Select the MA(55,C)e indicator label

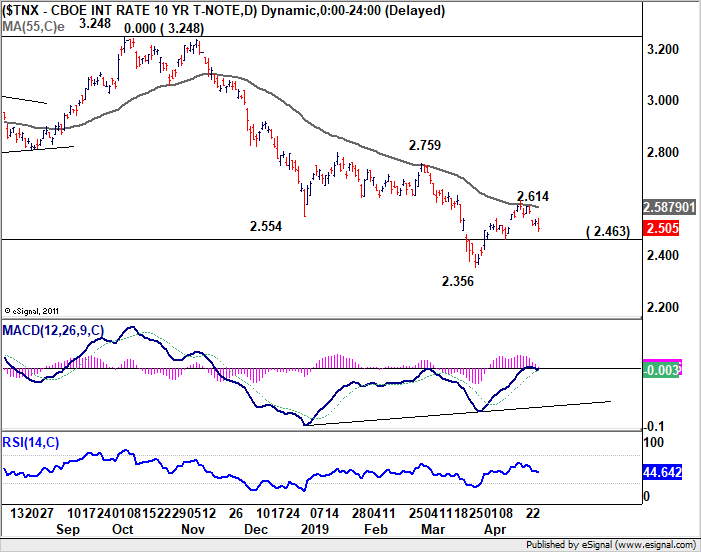pyautogui.click(x=34, y=27)
